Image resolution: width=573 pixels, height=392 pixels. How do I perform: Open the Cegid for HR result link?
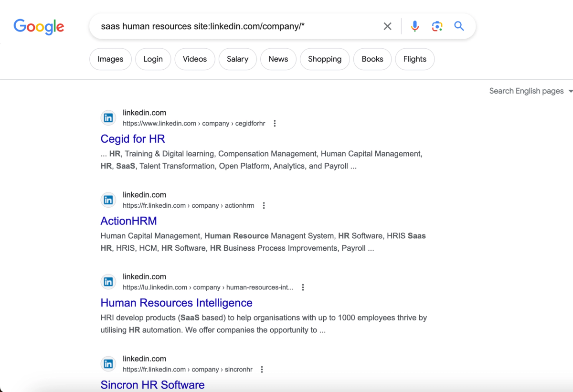133,139
